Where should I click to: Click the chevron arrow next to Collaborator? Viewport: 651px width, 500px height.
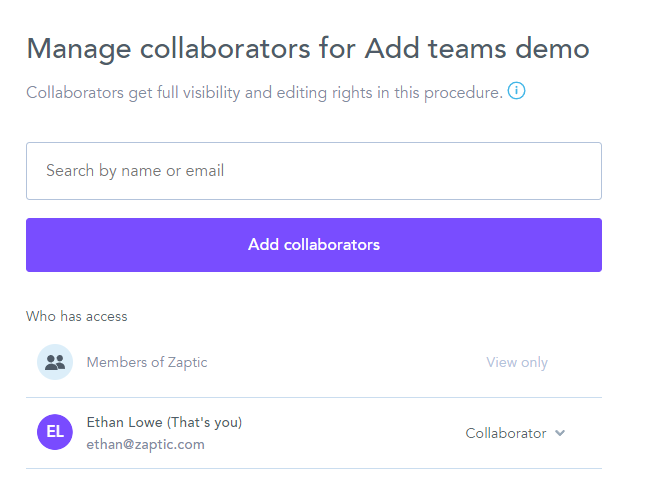click(560, 433)
